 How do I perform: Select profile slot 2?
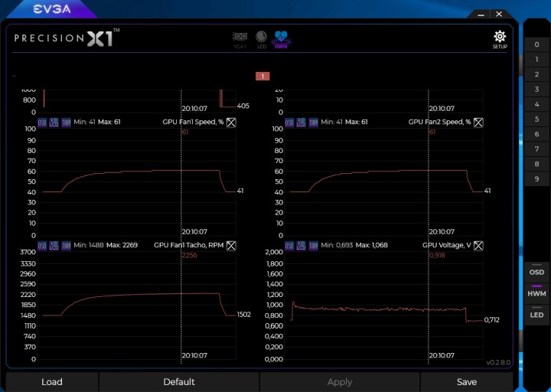coord(536,74)
